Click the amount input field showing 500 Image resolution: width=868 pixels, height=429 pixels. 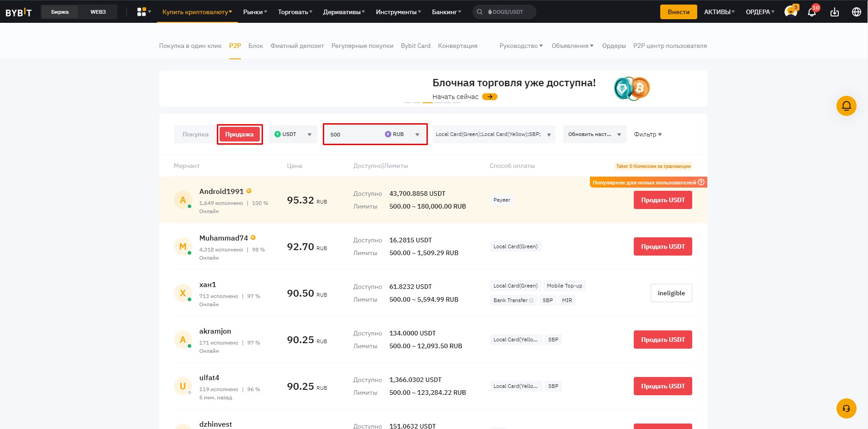(354, 134)
